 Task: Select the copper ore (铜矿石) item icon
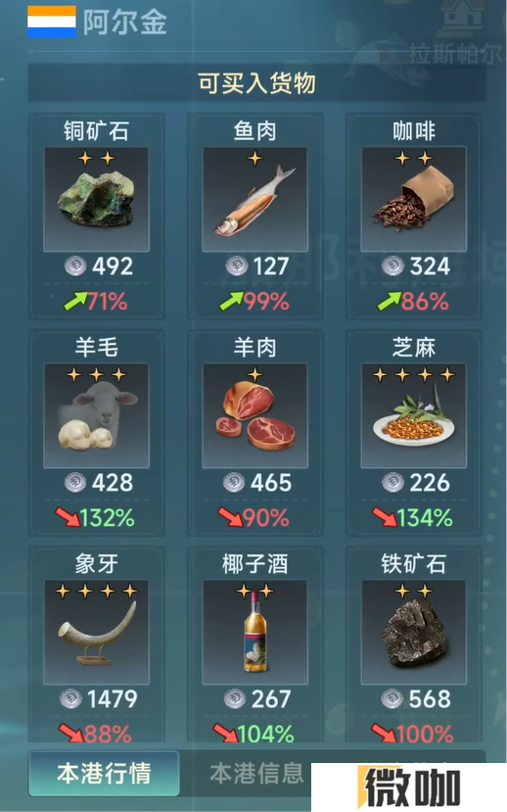click(96, 200)
